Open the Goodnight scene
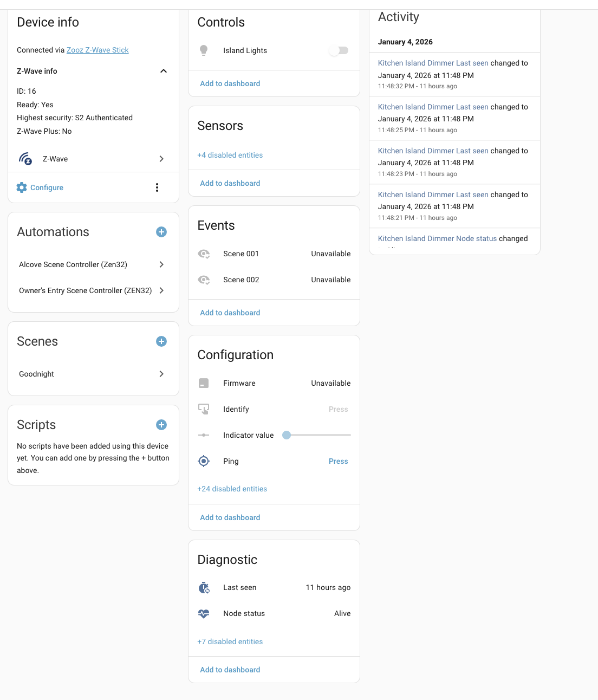Image resolution: width=598 pixels, height=700 pixels. tap(93, 374)
